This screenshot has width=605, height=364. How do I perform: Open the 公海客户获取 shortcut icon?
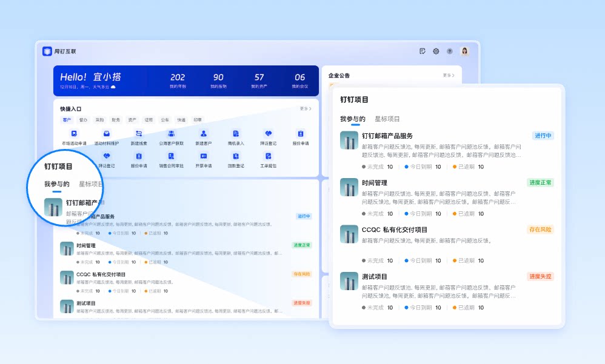[x=172, y=134]
